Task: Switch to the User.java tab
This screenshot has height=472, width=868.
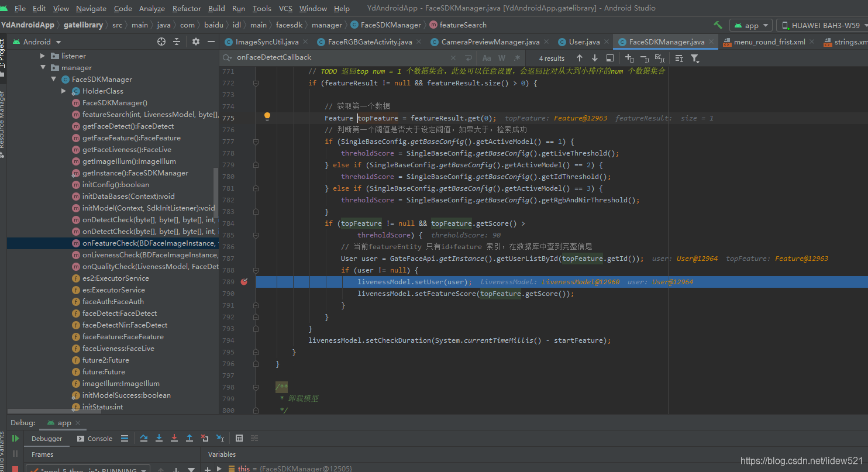Action: coord(584,42)
